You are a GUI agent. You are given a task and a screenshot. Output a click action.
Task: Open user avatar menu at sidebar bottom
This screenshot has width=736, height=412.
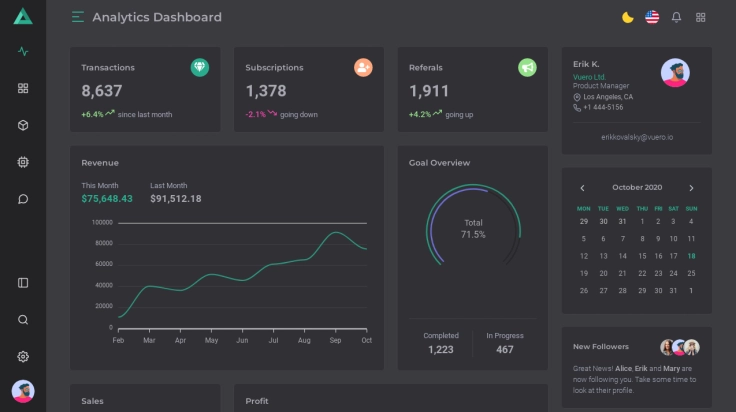pos(23,391)
